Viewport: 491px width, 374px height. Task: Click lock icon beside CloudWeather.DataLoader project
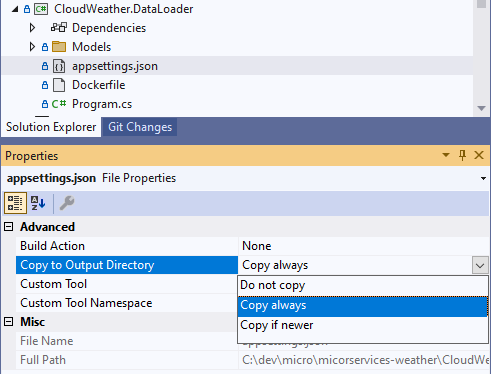point(27,9)
